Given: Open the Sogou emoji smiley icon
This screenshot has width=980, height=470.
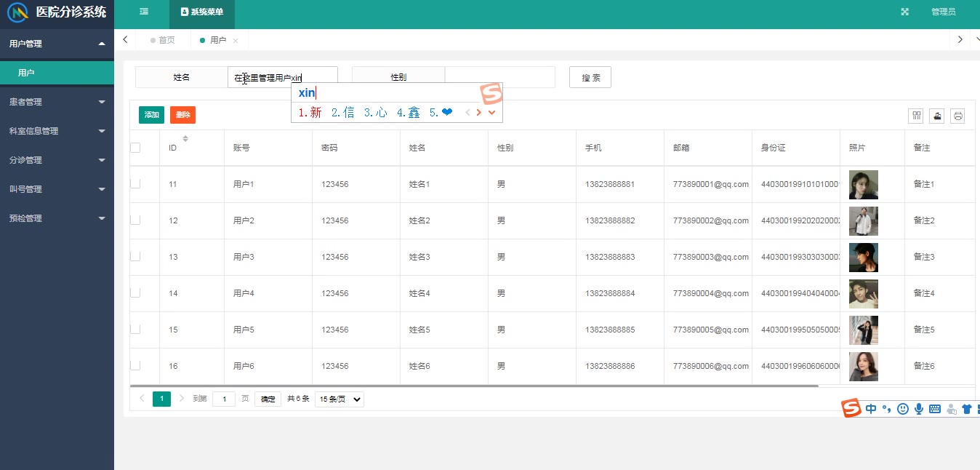Looking at the screenshot, I should (x=903, y=409).
